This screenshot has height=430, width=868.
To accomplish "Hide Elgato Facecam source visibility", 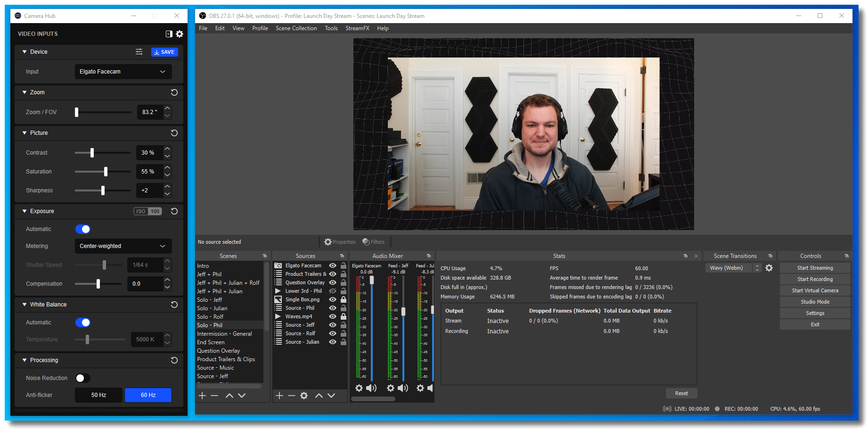I will (x=333, y=265).
